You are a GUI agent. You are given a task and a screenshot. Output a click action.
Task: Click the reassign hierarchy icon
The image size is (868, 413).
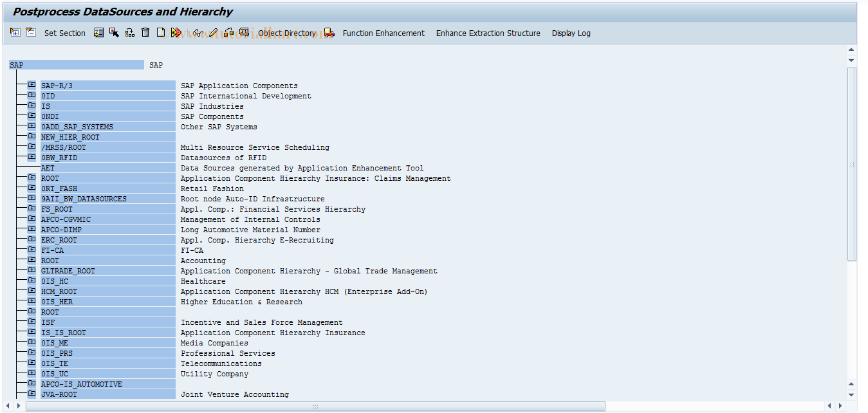coord(229,33)
